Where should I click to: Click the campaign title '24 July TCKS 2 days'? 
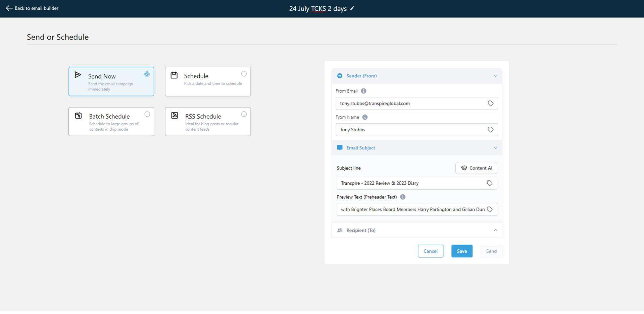point(318,9)
